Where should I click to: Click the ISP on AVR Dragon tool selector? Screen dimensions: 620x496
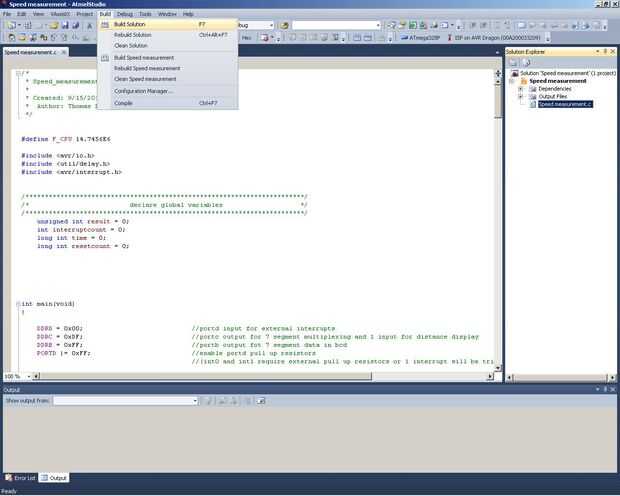494,38
